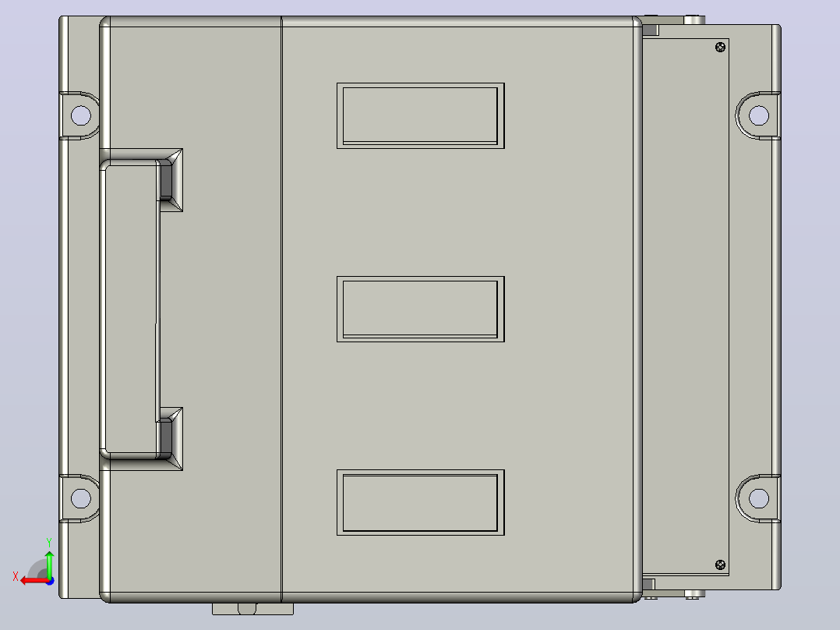The width and height of the screenshot is (840, 630).
Task: Select the vertical seam line on the cover
Action: [282, 310]
